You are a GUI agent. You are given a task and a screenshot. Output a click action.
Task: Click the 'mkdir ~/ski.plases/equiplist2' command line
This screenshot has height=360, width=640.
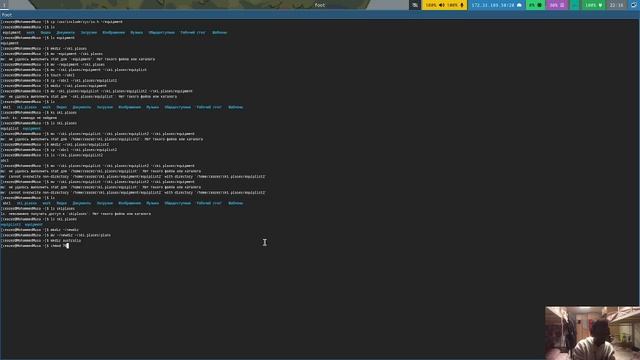pyautogui.click(x=55, y=144)
